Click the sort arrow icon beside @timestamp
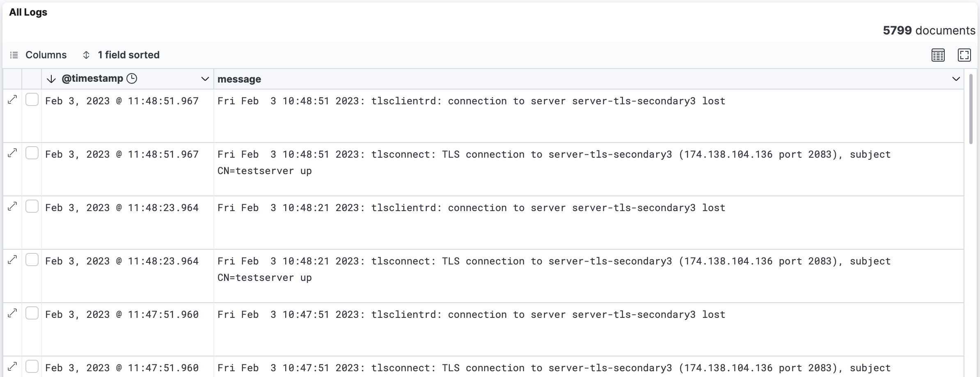The image size is (980, 377). [51, 79]
